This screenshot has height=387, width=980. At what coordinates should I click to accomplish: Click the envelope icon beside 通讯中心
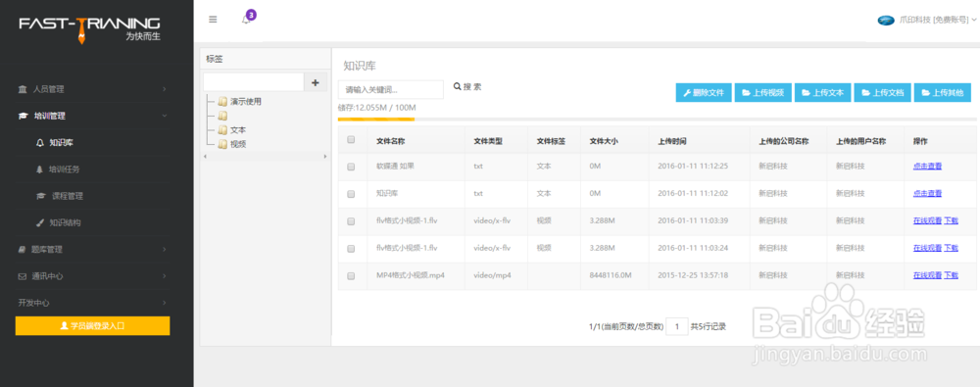[22, 275]
